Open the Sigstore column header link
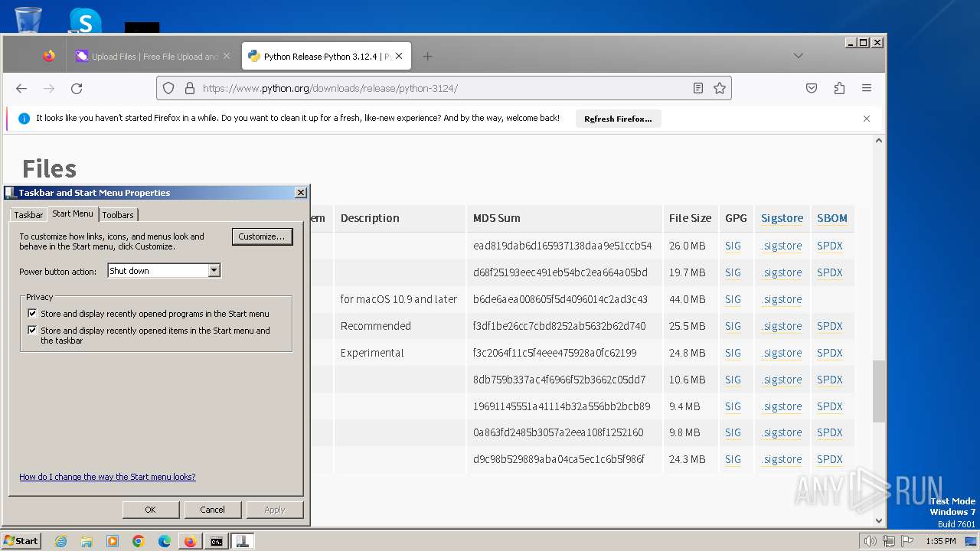 pos(782,218)
